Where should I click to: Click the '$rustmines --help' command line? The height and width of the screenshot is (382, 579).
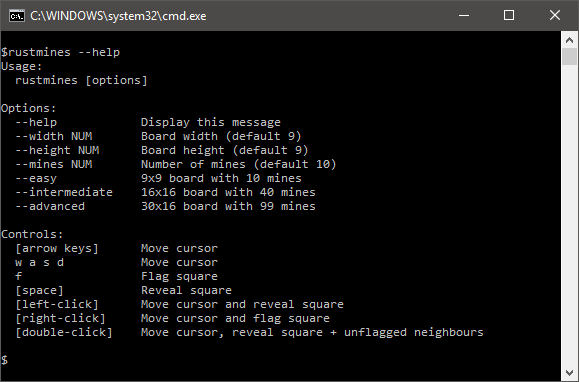click(x=61, y=52)
